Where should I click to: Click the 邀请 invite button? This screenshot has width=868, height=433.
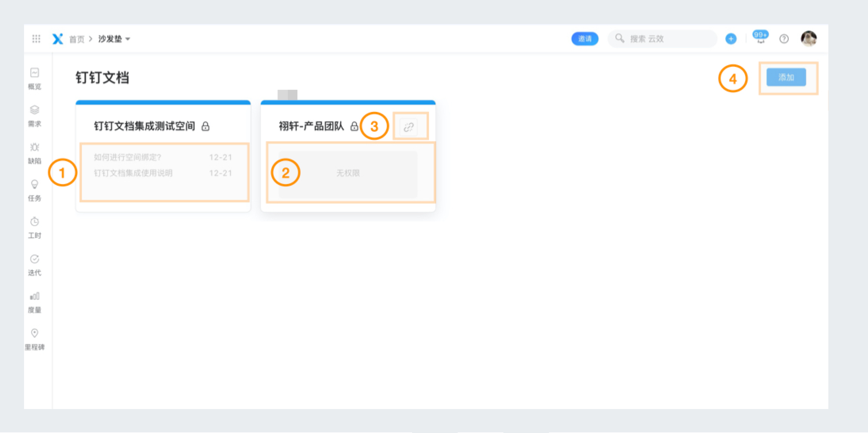584,39
